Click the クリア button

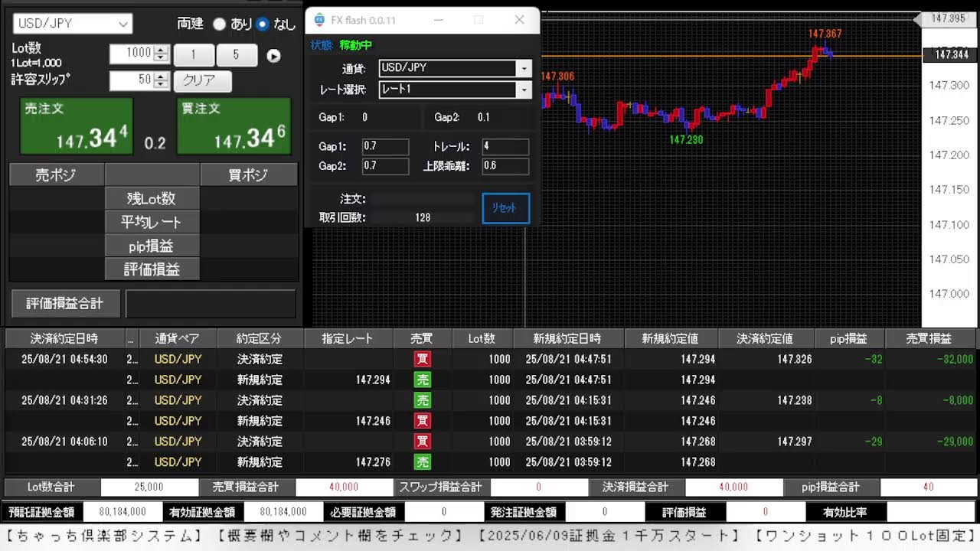pyautogui.click(x=202, y=80)
